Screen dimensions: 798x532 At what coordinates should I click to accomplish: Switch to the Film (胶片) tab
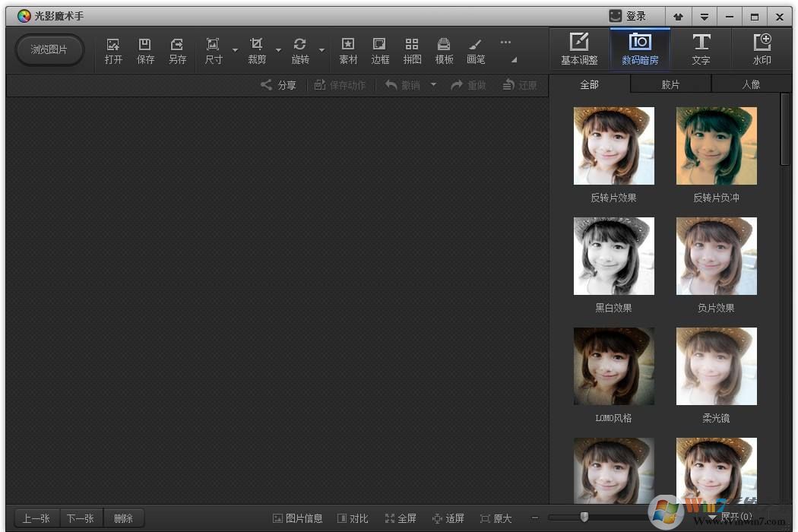(x=670, y=84)
